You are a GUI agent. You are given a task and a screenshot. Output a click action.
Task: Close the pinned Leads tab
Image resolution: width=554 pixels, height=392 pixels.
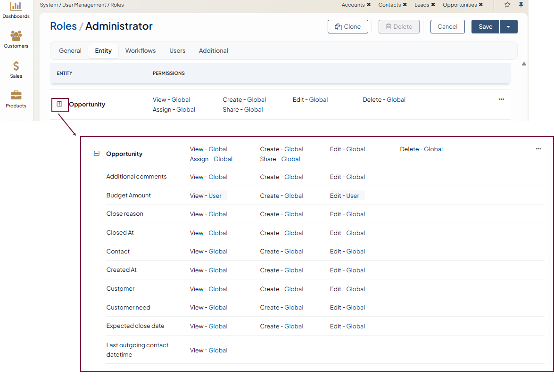[x=433, y=5]
